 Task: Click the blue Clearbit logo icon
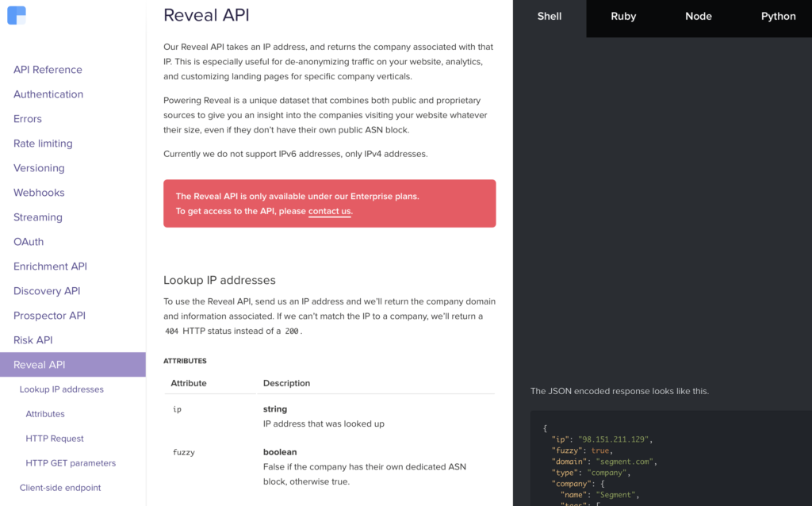pyautogui.click(x=17, y=16)
